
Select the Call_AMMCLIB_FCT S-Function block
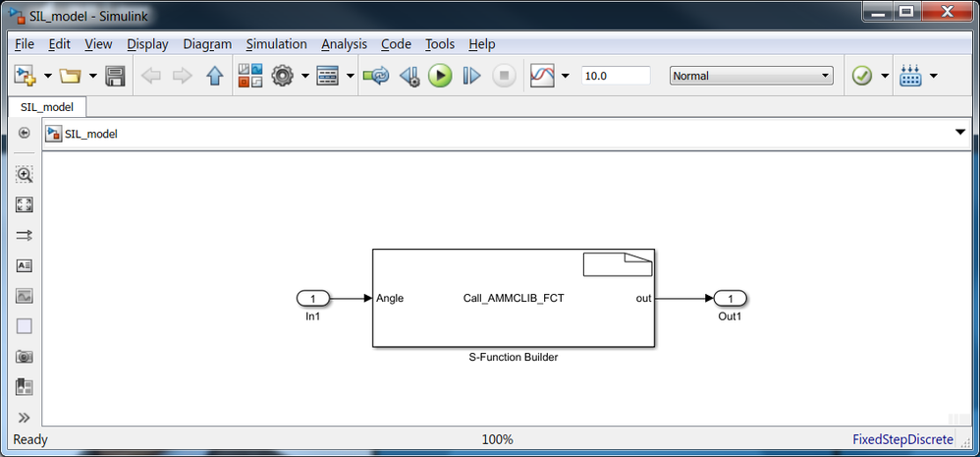tap(514, 298)
